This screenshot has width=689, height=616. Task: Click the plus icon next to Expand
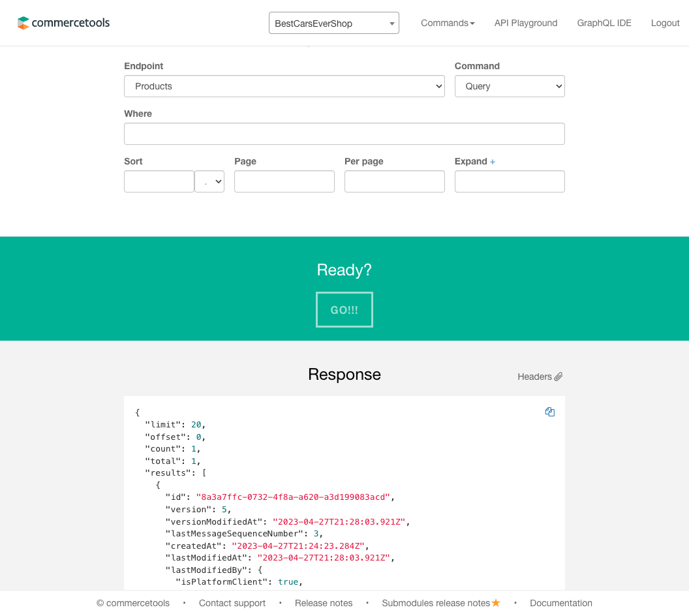click(x=493, y=162)
